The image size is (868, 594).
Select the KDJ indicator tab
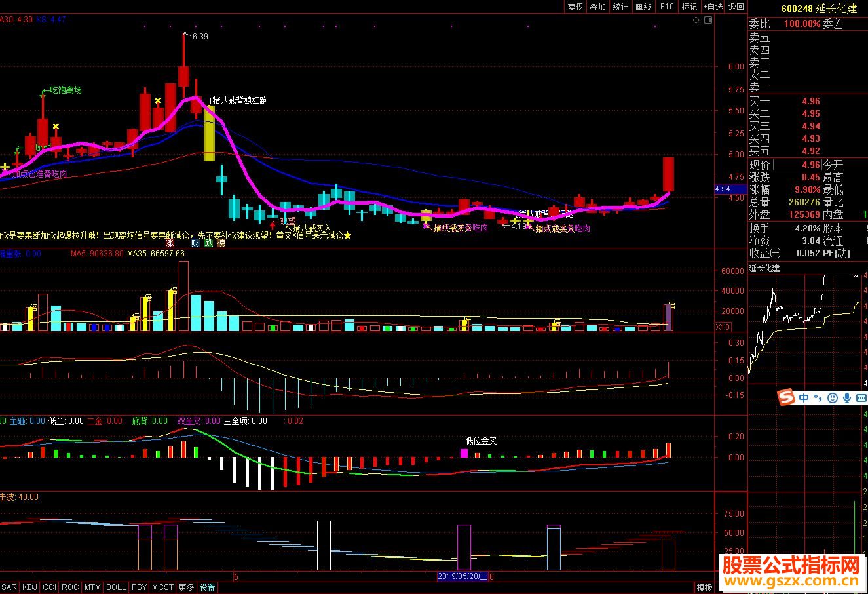click(x=29, y=587)
